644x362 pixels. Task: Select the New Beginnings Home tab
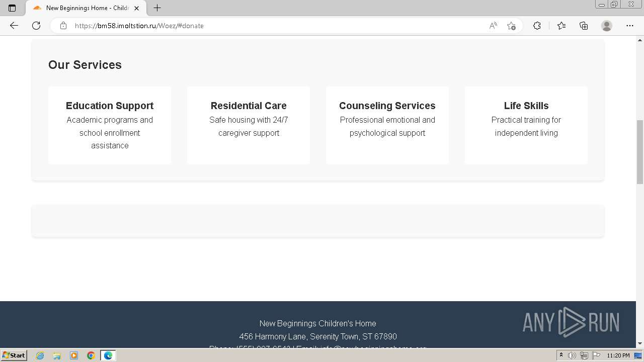[86, 8]
